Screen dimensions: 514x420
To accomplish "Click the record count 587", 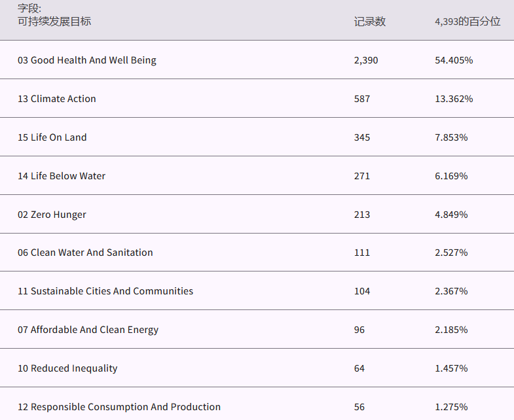I will 362,99.
